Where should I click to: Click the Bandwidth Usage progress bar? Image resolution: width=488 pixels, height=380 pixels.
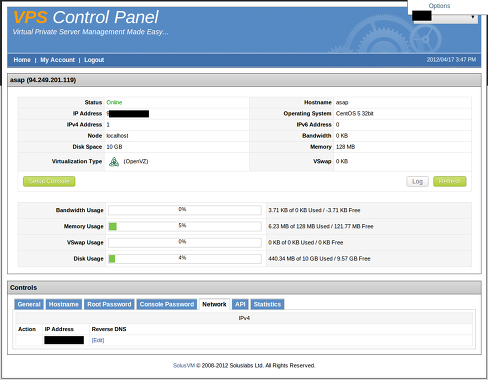click(185, 210)
